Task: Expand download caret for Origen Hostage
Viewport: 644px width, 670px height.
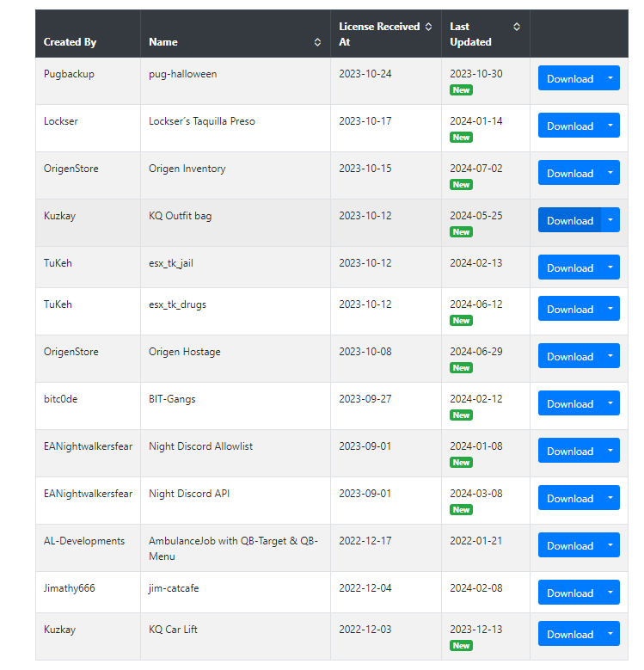Action: tap(610, 356)
